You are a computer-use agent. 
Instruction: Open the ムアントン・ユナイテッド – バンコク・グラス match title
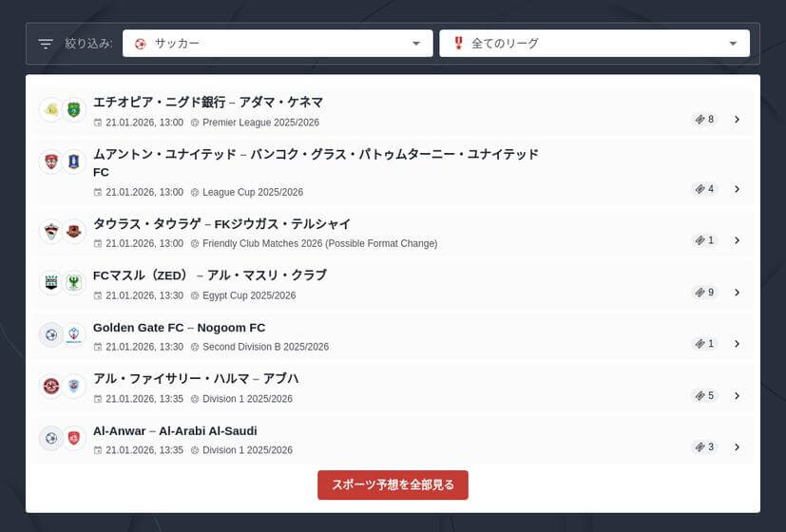click(316, 162)
